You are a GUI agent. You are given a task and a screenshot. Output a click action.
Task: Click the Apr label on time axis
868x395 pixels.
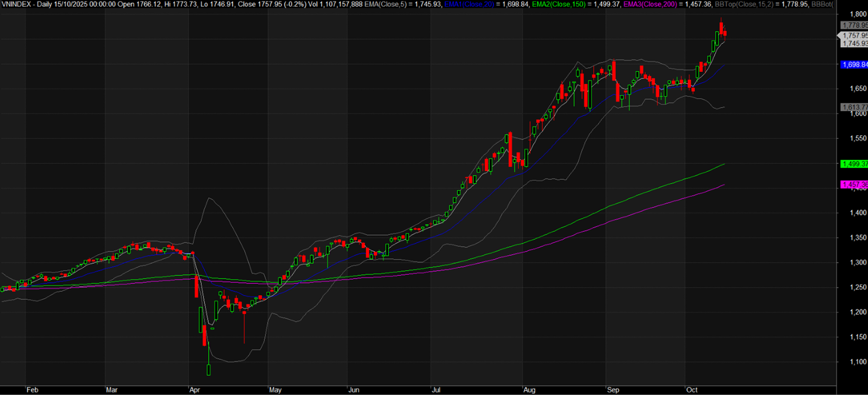(194, 389)
